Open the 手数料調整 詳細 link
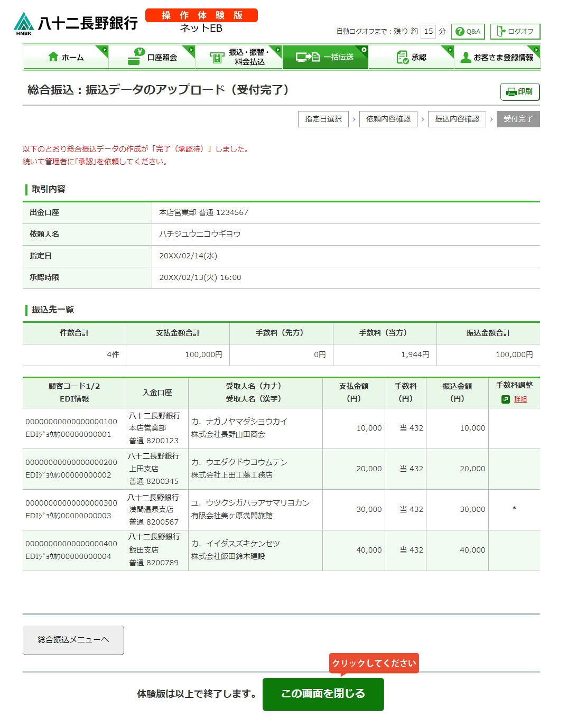Image resolution: width=567 pixels, height=728 pixels. tap(520, 399)
